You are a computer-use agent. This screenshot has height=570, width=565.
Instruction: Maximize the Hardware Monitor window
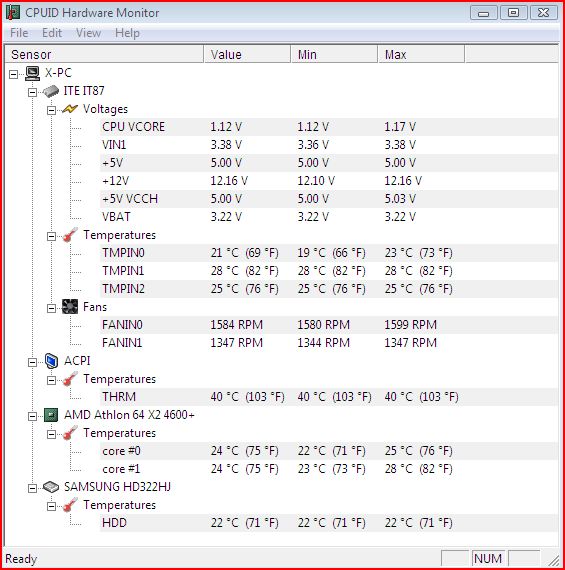coord(513,13)
